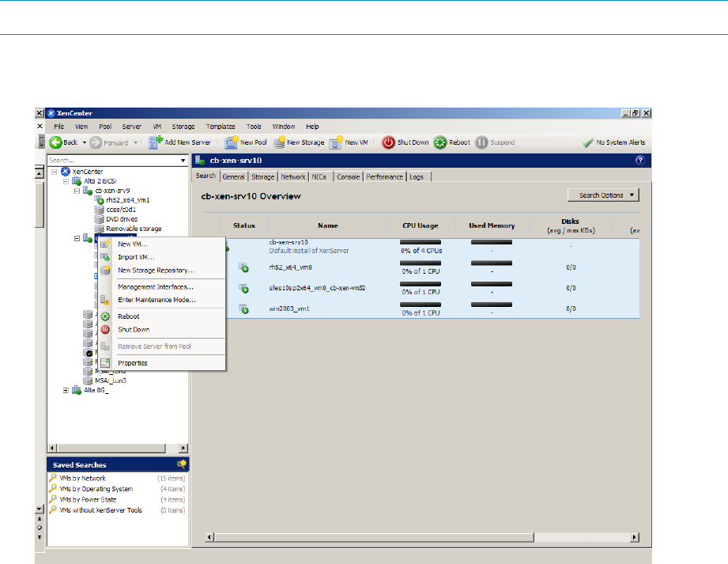728x564 pixels.
Task: Click the Alta 8G pool icon
Action: click(x=77, y=390)
